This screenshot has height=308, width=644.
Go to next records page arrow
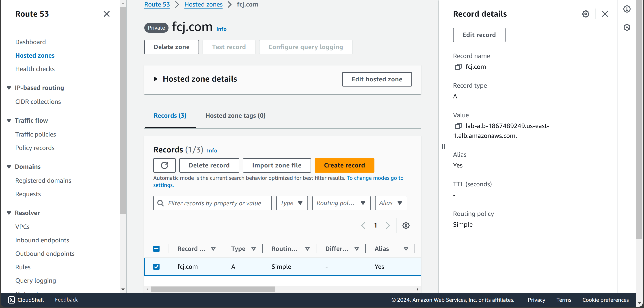pyautogui.click(x=388, y=226)
